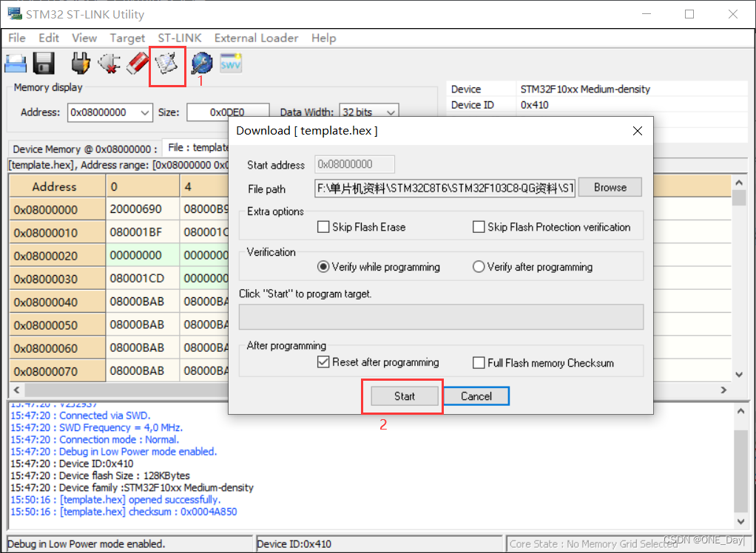
Task: Click the Open file toolbar icon
Action: (x=16, y=64)
